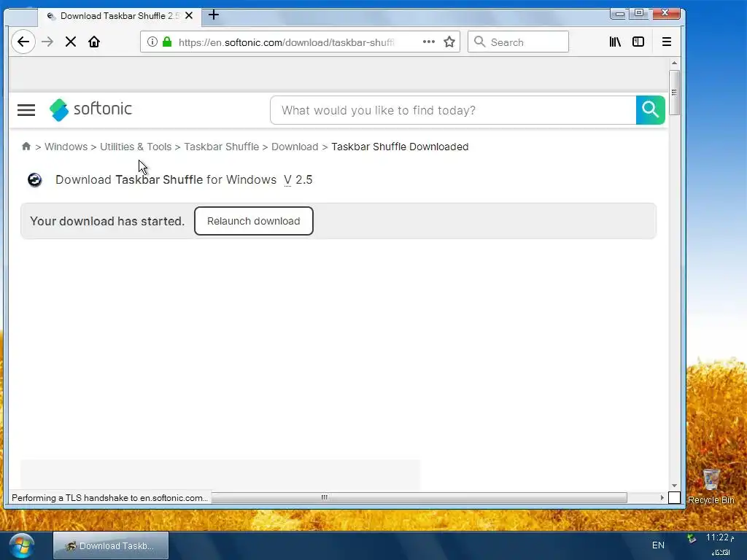Focus the browser Search box
Screen dimensions: 747x560
pos(519,42)
